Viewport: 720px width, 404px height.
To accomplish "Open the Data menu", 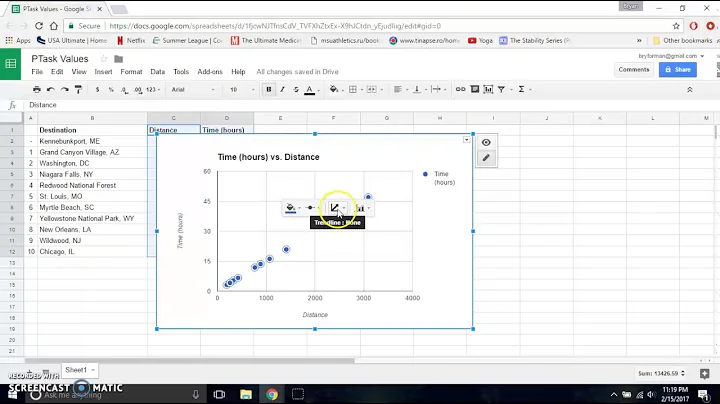I will tap(158, 72).
